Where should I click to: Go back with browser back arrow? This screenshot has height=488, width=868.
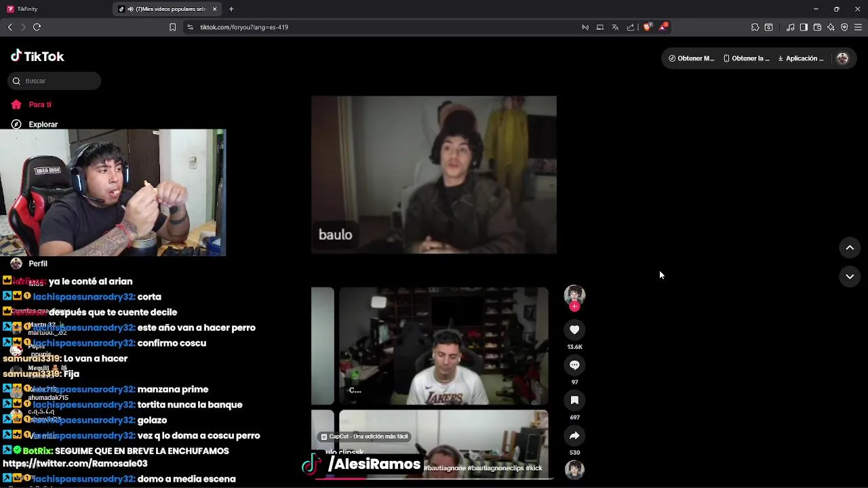pyautogui.click(x=10, y=27)
